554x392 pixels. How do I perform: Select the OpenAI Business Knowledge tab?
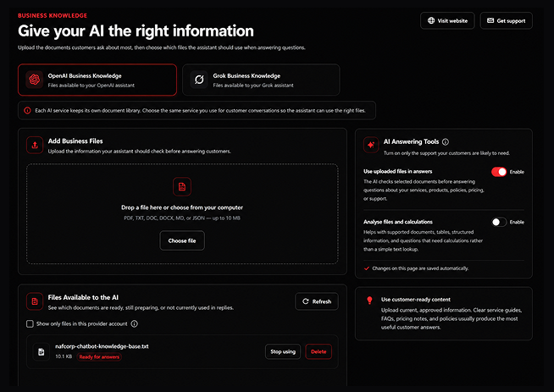pos(97,80)
